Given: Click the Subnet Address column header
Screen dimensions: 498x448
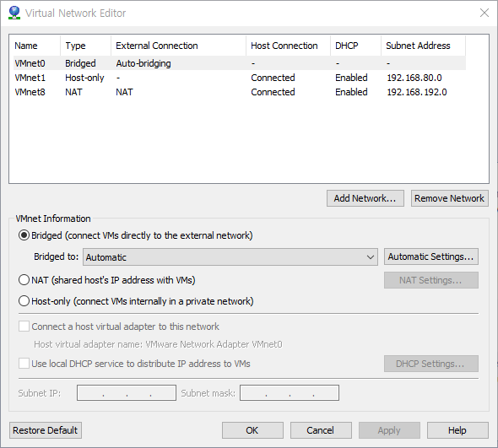Looking at the screenshot, I should pyautogui.click(x=424, y=46).
